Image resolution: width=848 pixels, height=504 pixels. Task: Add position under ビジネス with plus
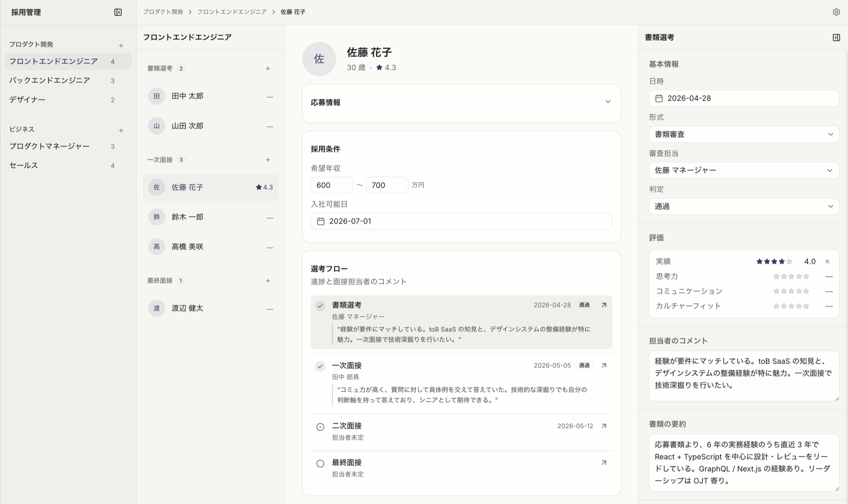pyautogui.click(x=121, y=131)
